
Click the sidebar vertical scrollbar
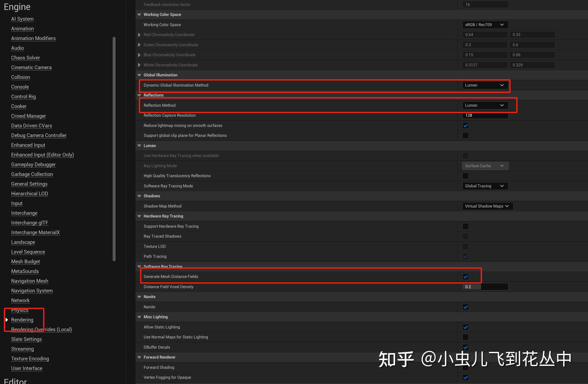pyautogui.click(x=114, y=149)
